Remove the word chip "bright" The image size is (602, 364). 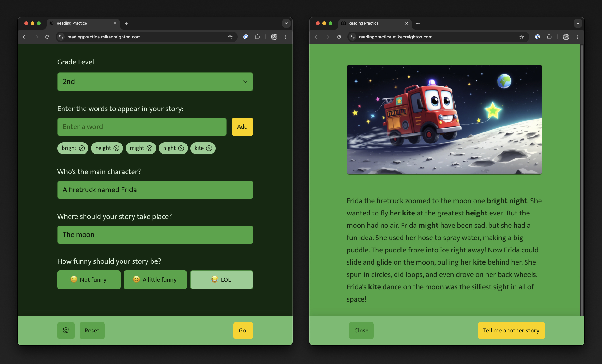(82, 148)
